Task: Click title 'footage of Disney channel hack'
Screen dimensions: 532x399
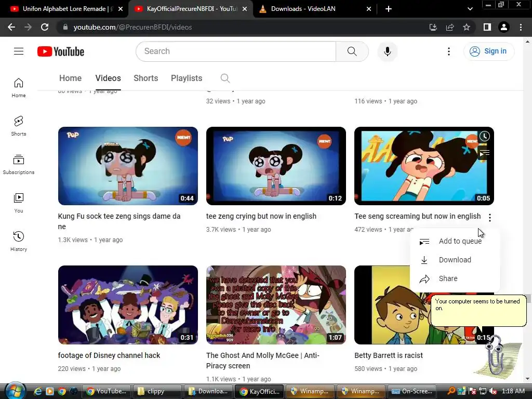Action: point(109,355)
